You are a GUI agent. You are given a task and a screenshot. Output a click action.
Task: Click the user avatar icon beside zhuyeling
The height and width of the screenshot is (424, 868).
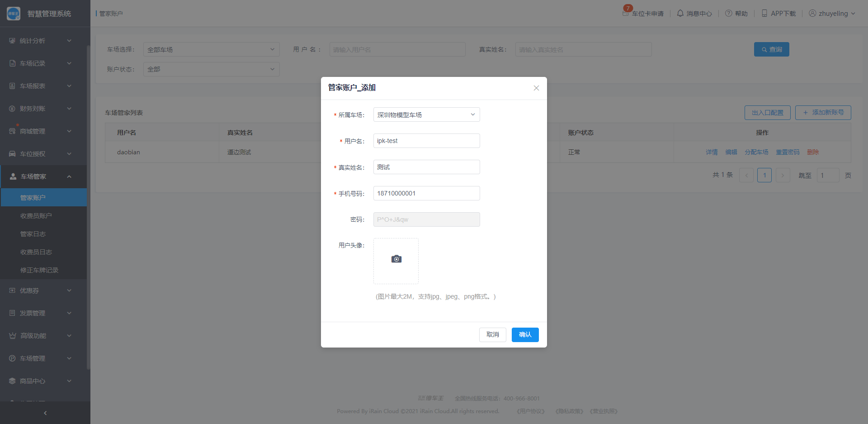(x=812, y=13)
